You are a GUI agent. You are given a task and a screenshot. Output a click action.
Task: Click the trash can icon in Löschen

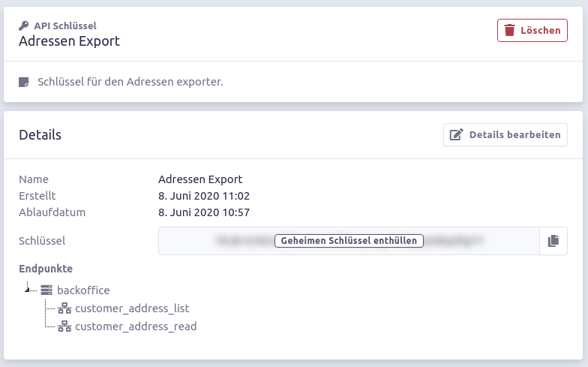coord(509,30)
